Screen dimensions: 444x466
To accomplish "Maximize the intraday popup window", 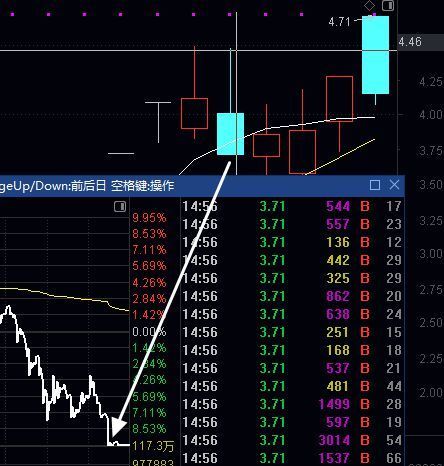I will point(375,185).
